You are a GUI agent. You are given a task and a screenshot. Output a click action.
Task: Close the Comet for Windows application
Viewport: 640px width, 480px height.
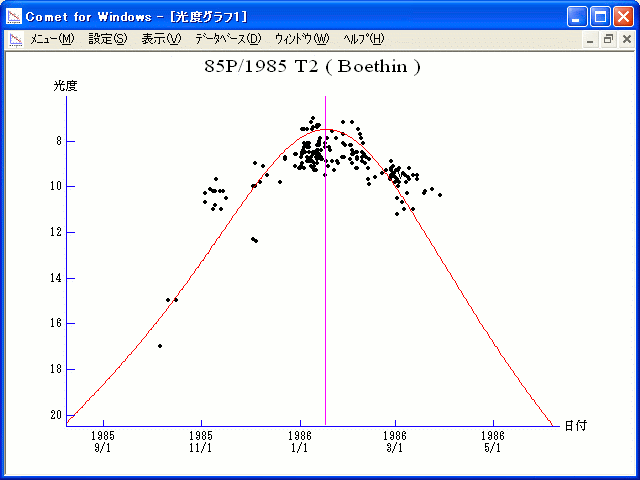pyautogui.click(x=623, y=16)
